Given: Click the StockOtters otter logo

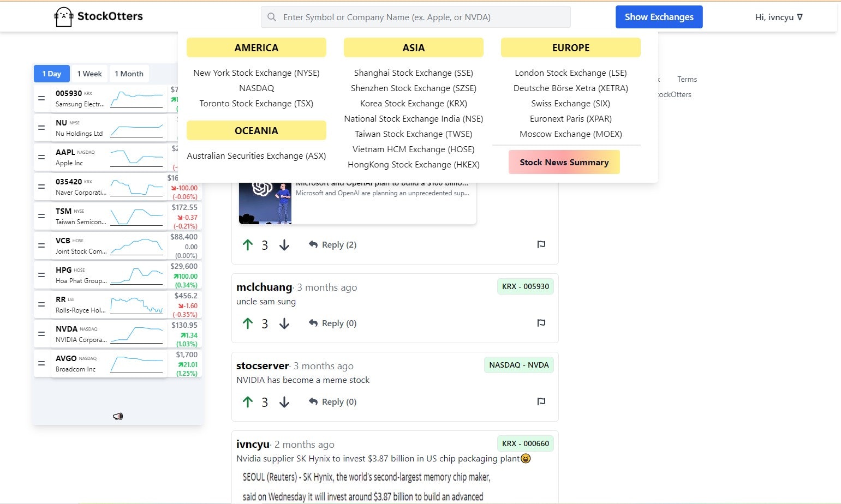Looking at the screenshot, I should (x=64, y=17).
